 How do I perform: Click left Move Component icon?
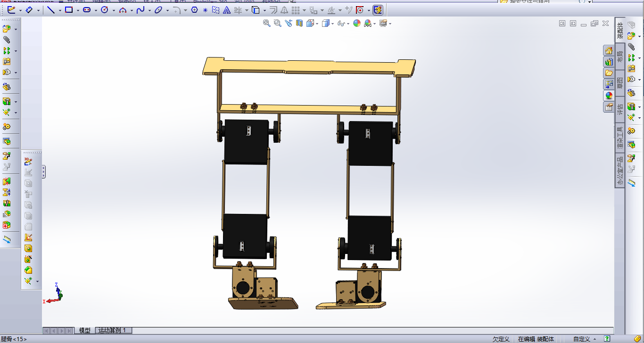[x=7, y=72]
